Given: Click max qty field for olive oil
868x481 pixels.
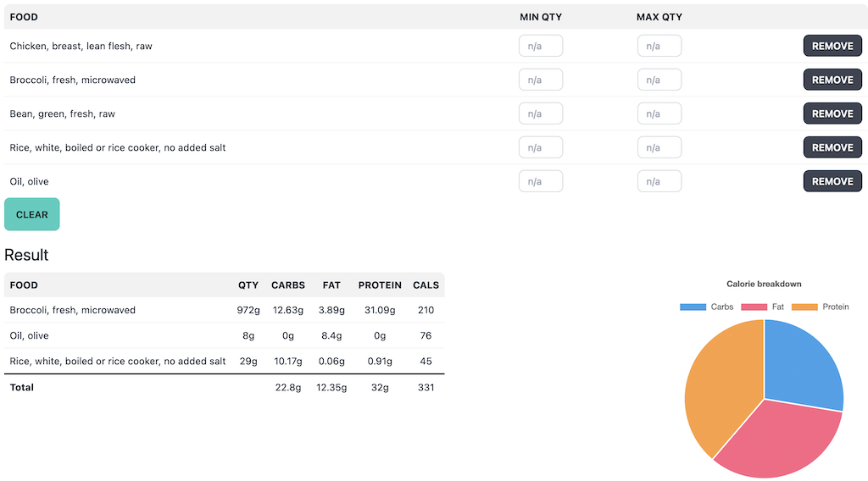Looking at the screenshot, I should 659,181.
